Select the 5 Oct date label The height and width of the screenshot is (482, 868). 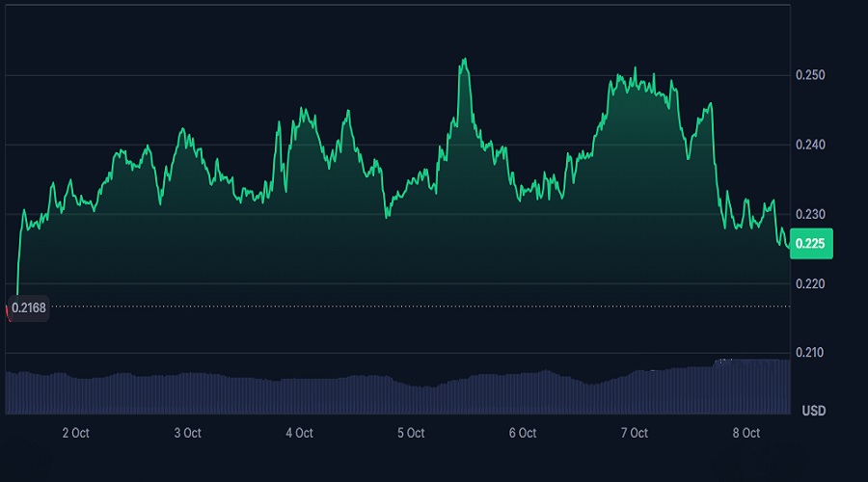(411, 433)
